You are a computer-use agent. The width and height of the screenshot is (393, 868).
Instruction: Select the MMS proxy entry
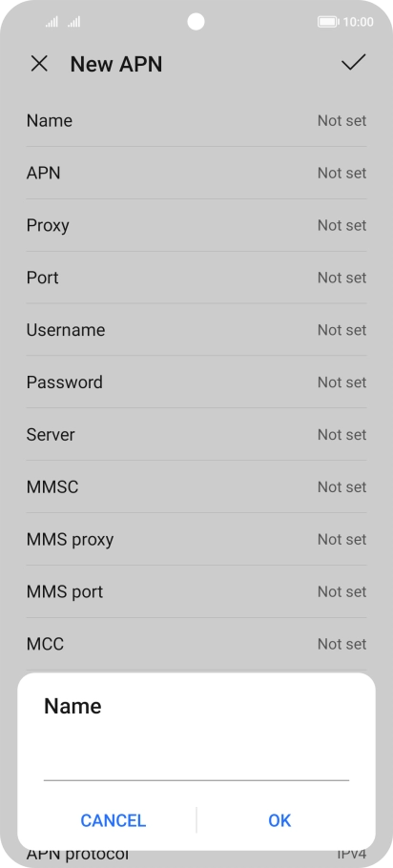[196, 539]
